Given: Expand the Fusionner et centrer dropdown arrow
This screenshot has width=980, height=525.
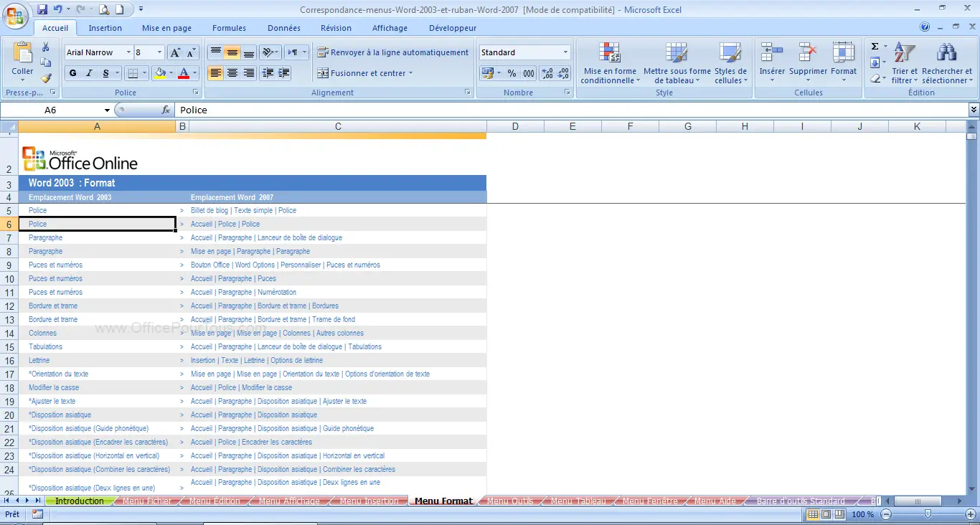Looking at the screenshot, I should [x=411, y=73].
